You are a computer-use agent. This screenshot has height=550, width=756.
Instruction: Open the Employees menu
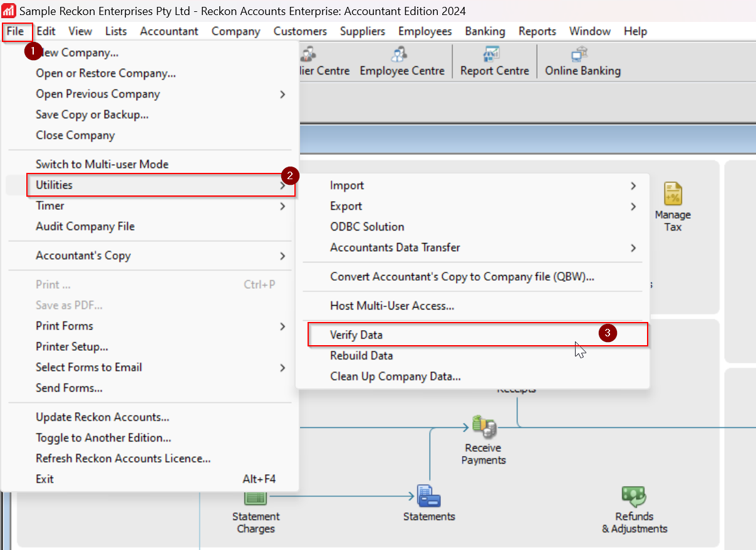425,31
